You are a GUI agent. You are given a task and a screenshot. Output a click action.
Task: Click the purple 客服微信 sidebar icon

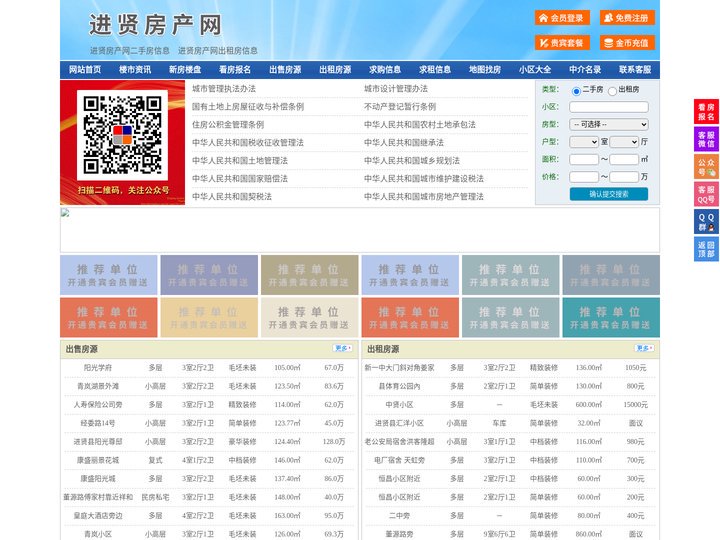(706, 139)
